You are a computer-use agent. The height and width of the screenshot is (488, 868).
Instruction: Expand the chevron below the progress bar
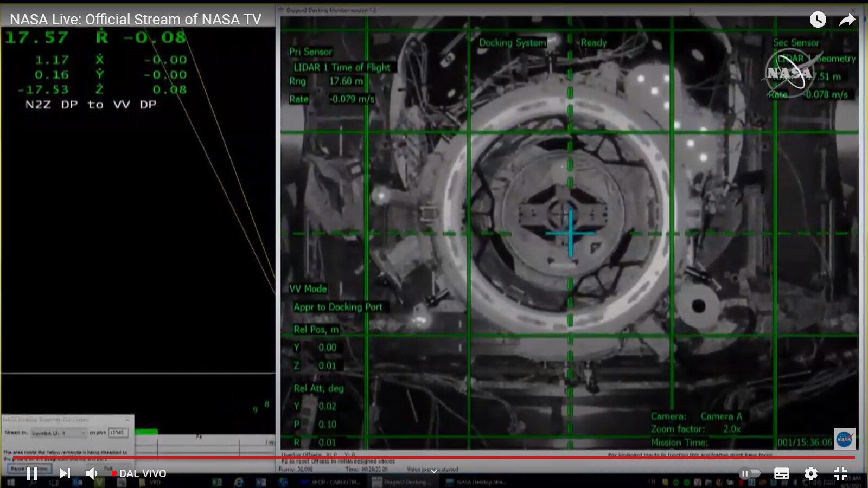click(x=433, y=471)
